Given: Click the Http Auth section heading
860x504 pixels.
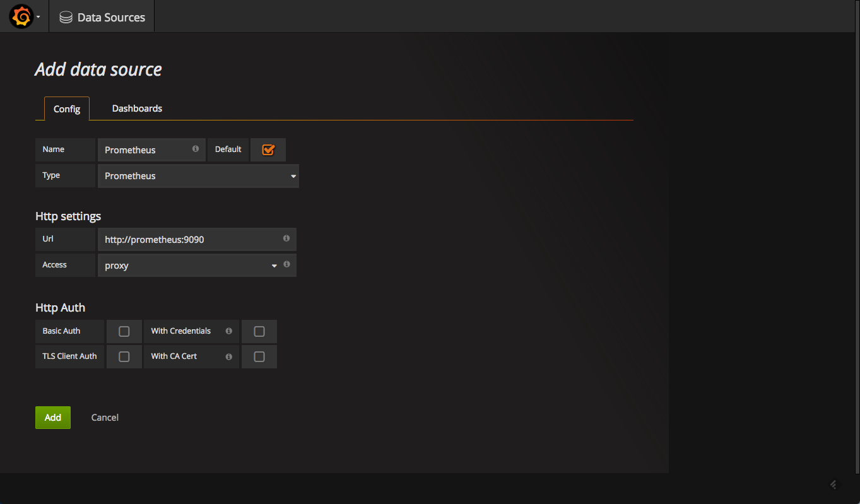Looking at the screenshot, I should click(x=61, y=308).
